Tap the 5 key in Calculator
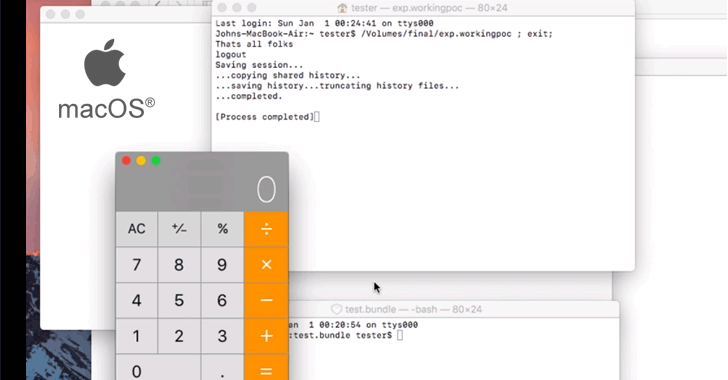Viewport: 728px width, 380px height. 179,301
